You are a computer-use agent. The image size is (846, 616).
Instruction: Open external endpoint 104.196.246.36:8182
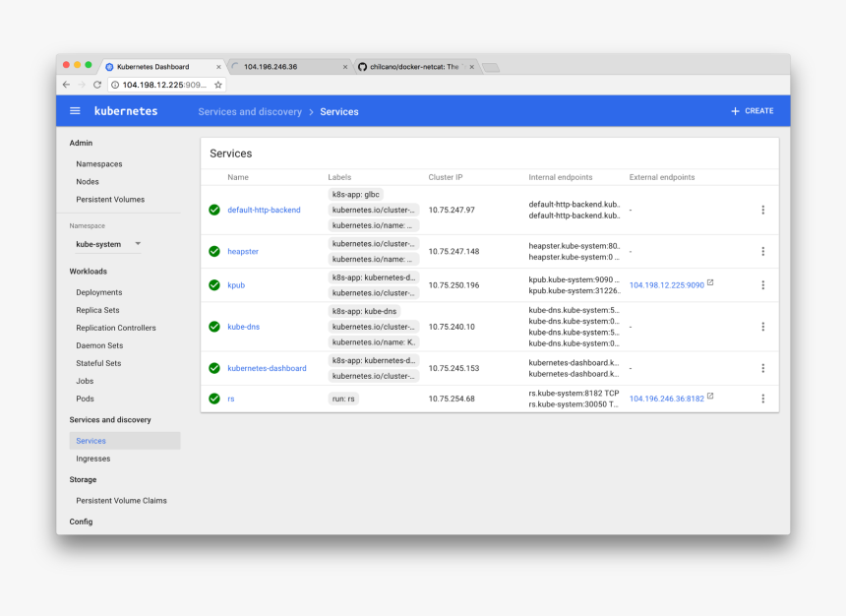[x=666, y=399]
